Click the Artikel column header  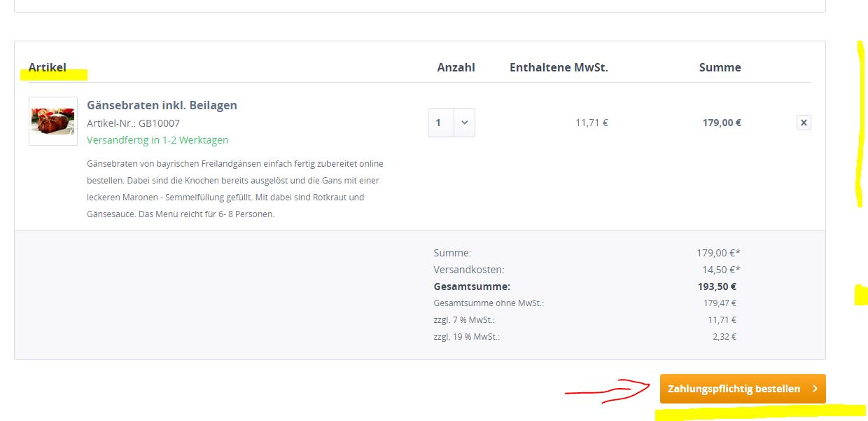tap(48, 67)
